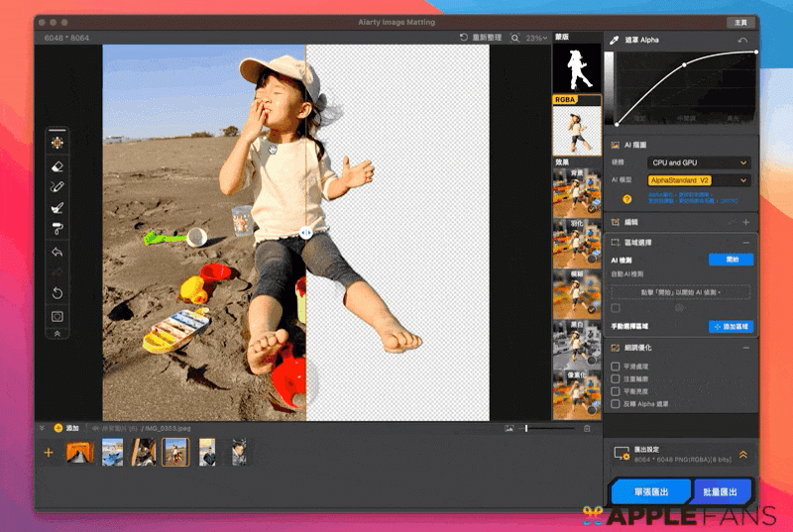This screenshot has width=793, height=532.
Task: Check the 反轉 Alpha 遮罩 option
Action: 616,404
